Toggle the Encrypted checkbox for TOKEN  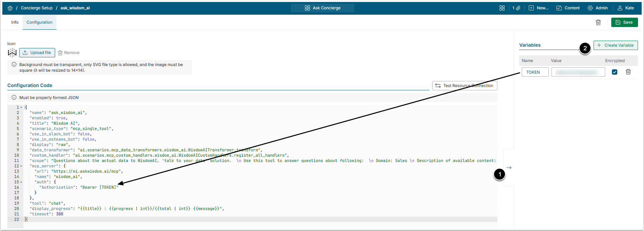(x=614, y=72)
